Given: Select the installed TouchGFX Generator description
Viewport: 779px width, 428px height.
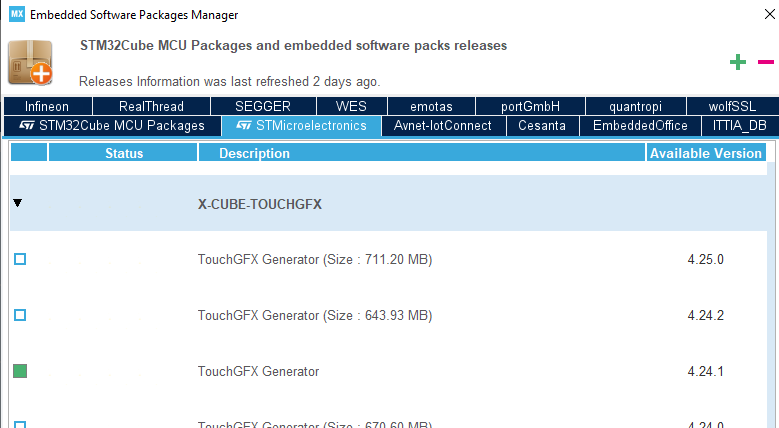Looking at the screenshot, I should [x=258, y=371].
